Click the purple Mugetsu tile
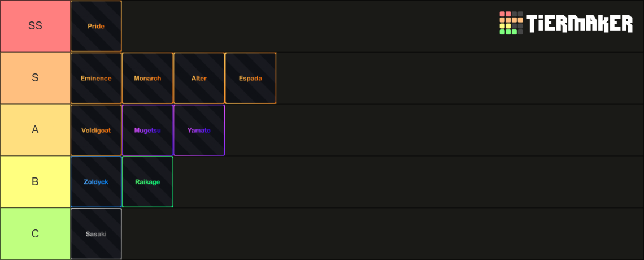 coord(148,130)
